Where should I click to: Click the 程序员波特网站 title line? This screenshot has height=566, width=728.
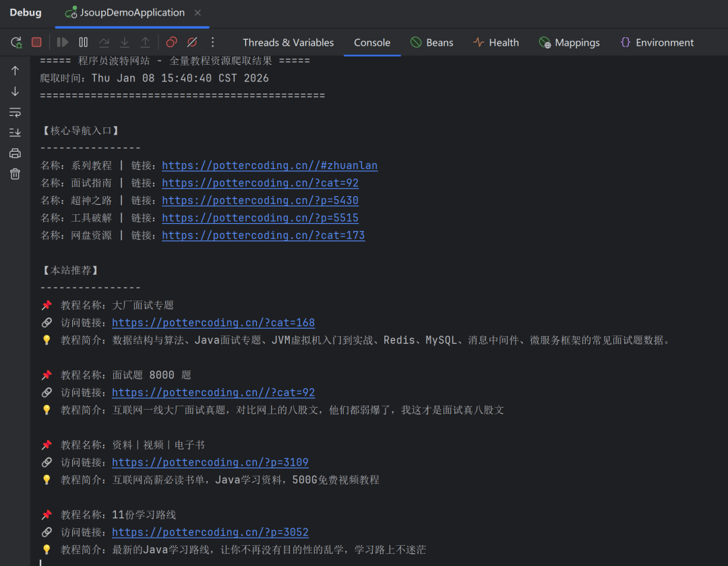coord(175,61)
